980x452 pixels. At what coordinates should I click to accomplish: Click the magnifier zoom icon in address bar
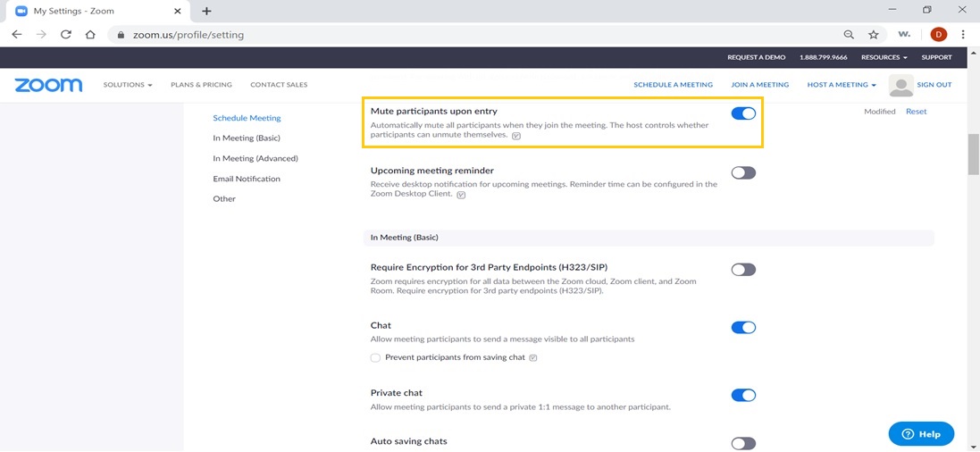pos(849,35)
